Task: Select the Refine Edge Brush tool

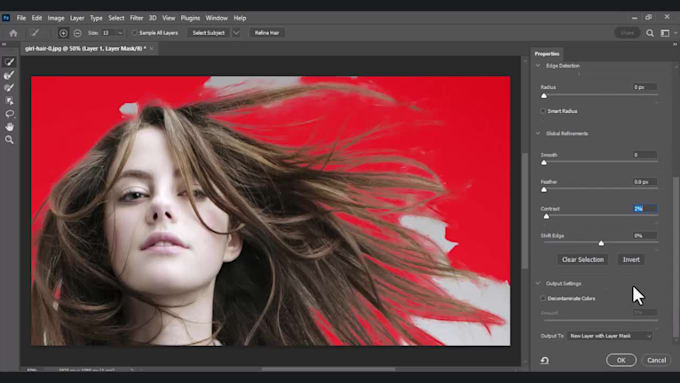Action: pos(9,75)
